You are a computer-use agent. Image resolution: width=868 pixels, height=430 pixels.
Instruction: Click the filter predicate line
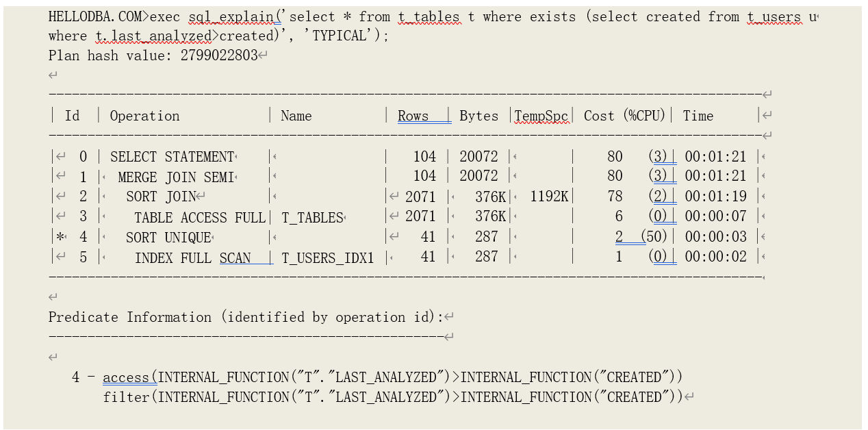(392, 397)
